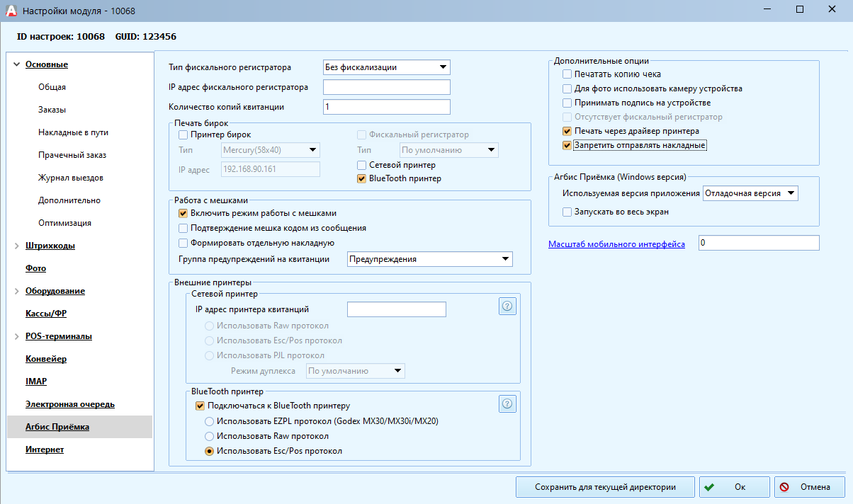Image resolution: width=853 pixels, height=504 pixels.
Task: Collapse the Основные tree section
Action: tap(16, 65)
